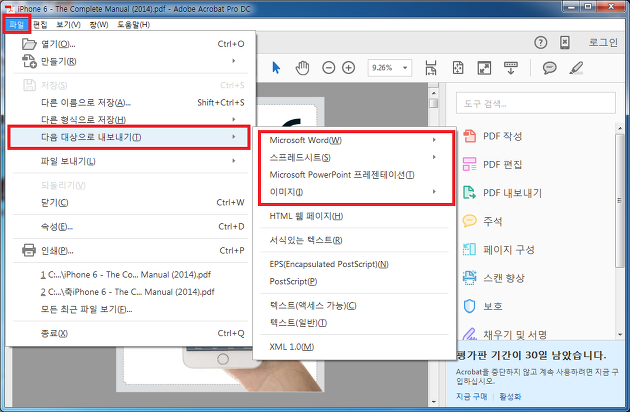Screen dimensions: 630x412
Task: Open the 채우기 및 서명 tool
Action: click(504, 334)
